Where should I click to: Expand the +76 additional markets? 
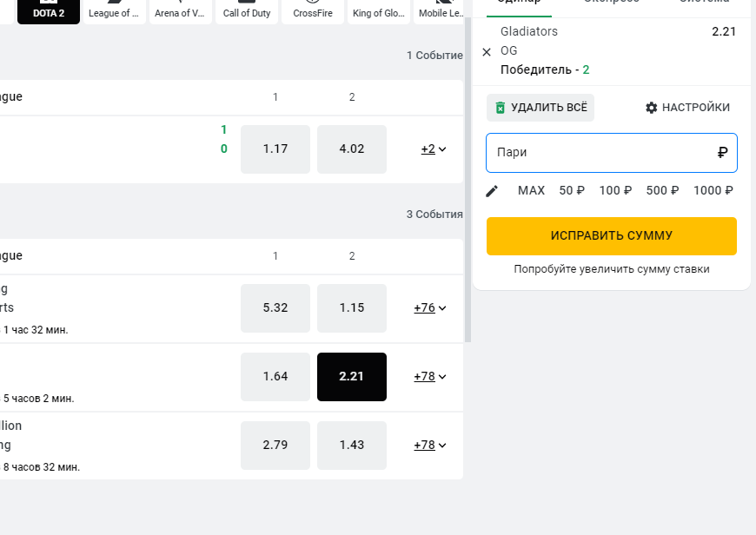point(429,308)
